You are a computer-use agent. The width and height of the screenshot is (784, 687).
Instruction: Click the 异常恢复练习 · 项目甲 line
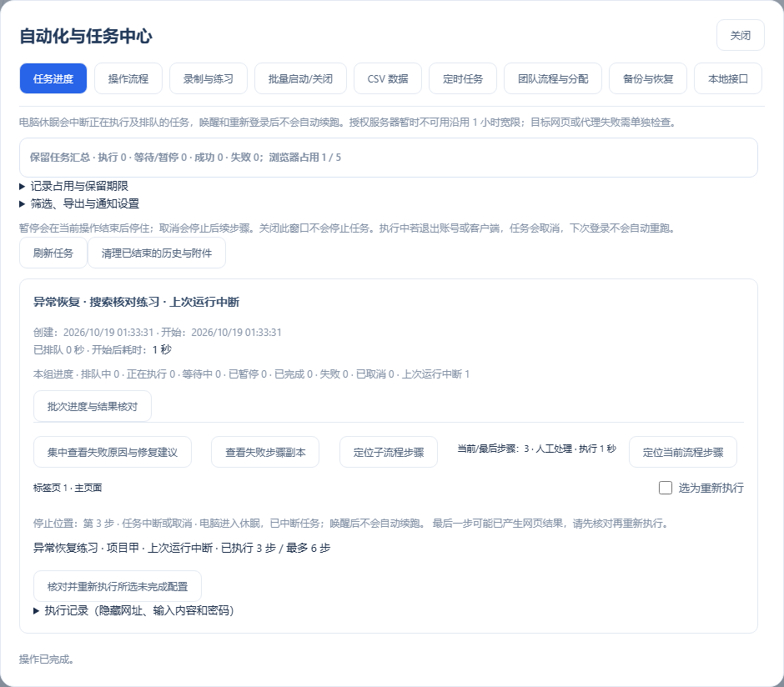[x=182, y=548]
